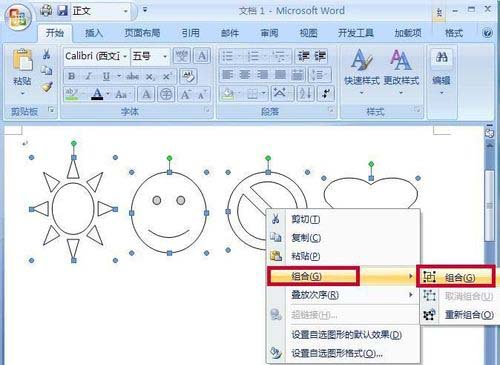Open Word help with the question mark icon
Screen dimensions: 500x365
[487, 33]
